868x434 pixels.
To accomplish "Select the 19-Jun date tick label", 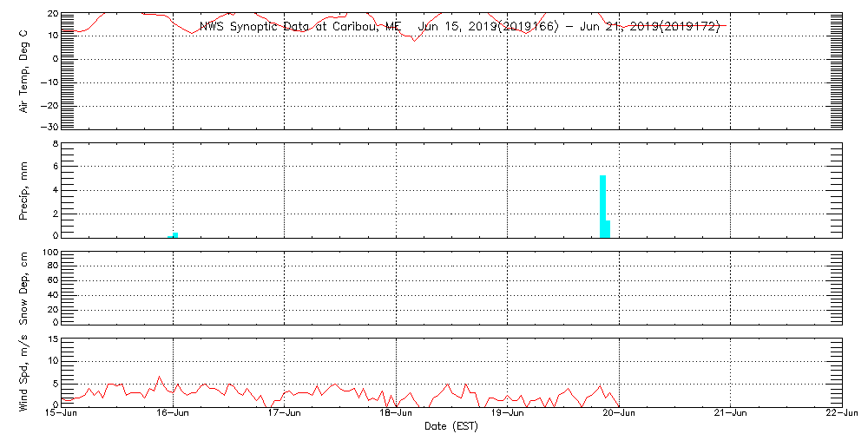I will click(508, 414).
